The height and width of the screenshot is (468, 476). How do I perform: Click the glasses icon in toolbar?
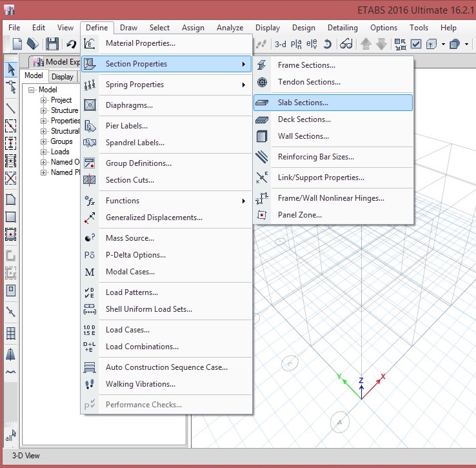pyautogui.click(x=346, y=44)
